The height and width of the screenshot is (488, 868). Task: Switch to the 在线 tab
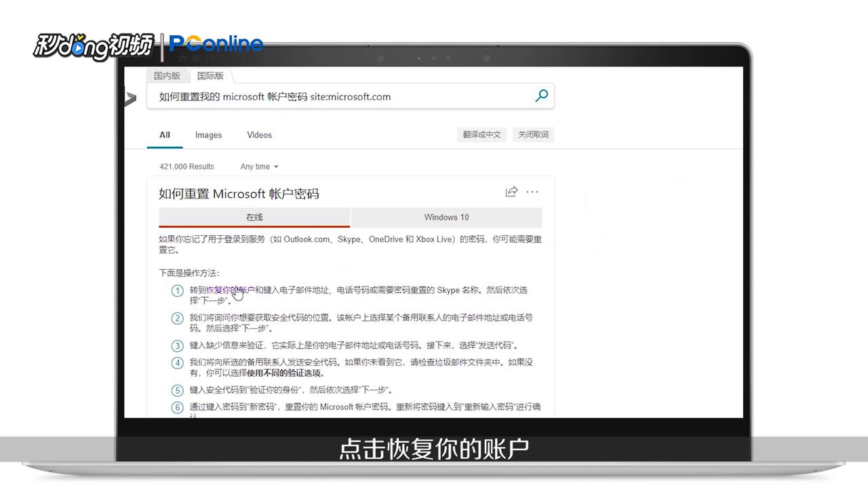tap(254, 217)
